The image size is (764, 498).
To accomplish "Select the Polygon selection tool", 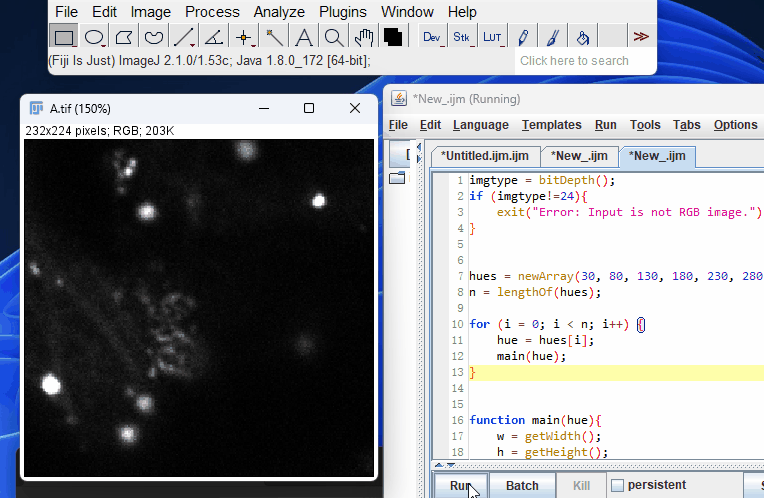I will 124,37.
